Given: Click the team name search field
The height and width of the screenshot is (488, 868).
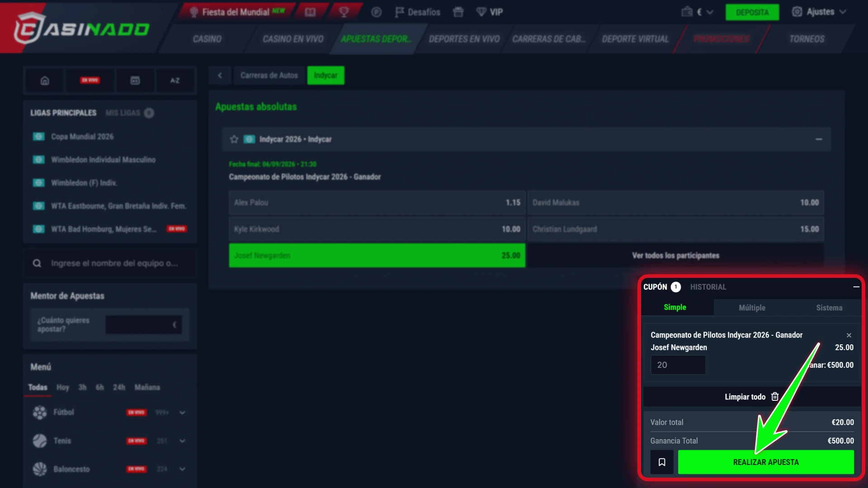Looking at the screenshot, I should [x=110, y=263].
